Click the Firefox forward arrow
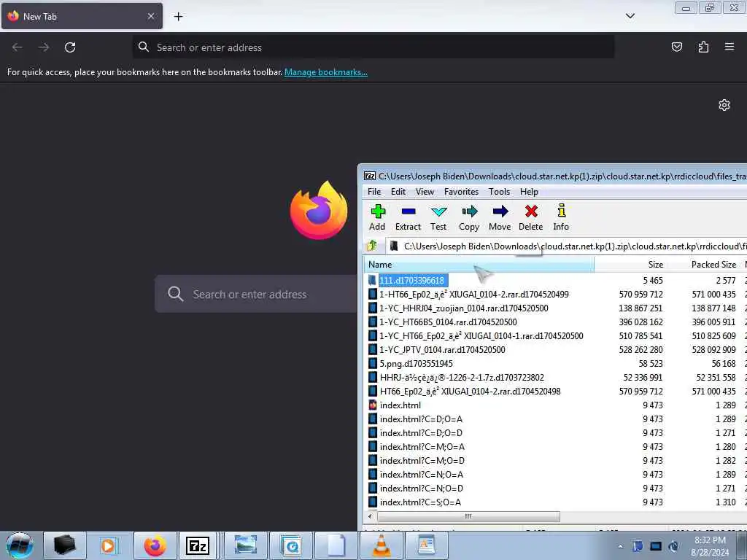The image size is (747, 560). [44, 47]
